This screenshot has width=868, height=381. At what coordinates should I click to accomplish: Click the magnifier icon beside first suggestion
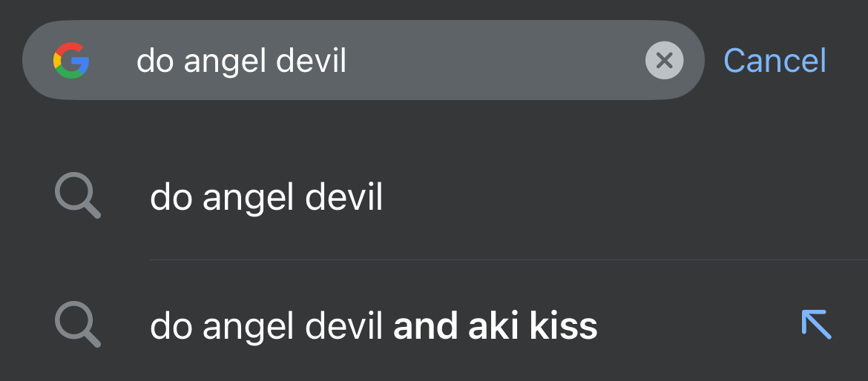[x=78, y=197]
